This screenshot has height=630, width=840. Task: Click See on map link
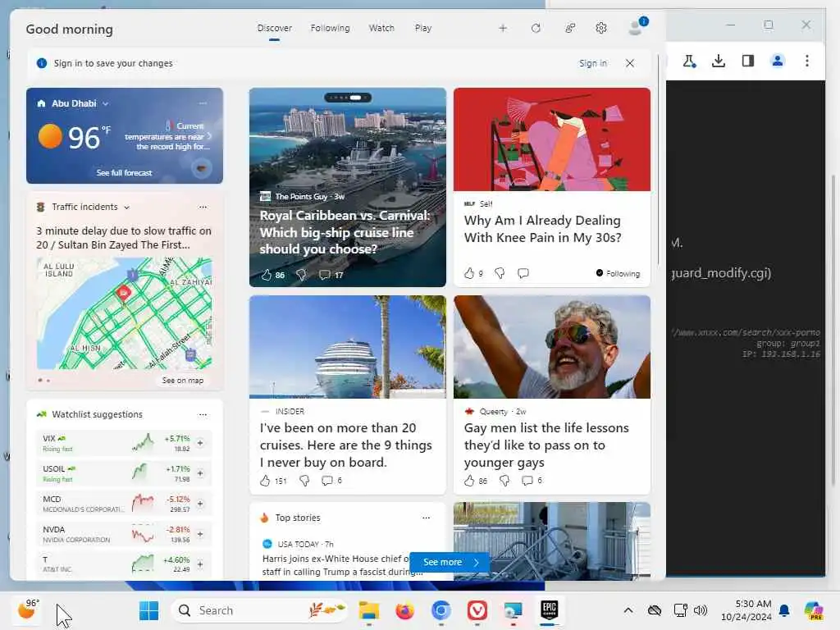183,381
